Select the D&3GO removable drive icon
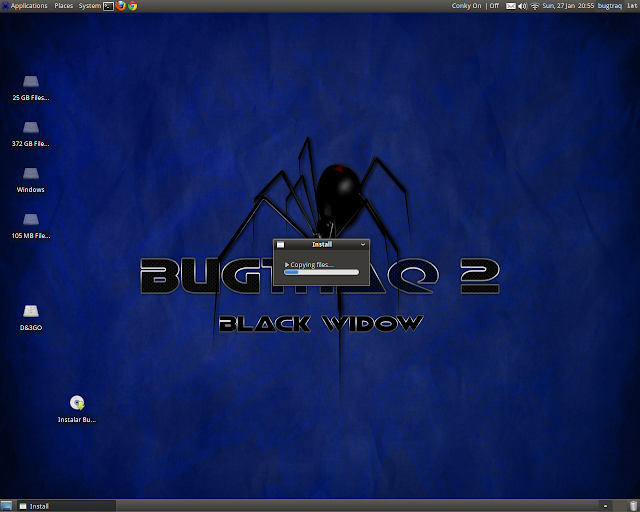Image resolution: width=640 pixels, height=512 pixels. (x=31, y=318)
